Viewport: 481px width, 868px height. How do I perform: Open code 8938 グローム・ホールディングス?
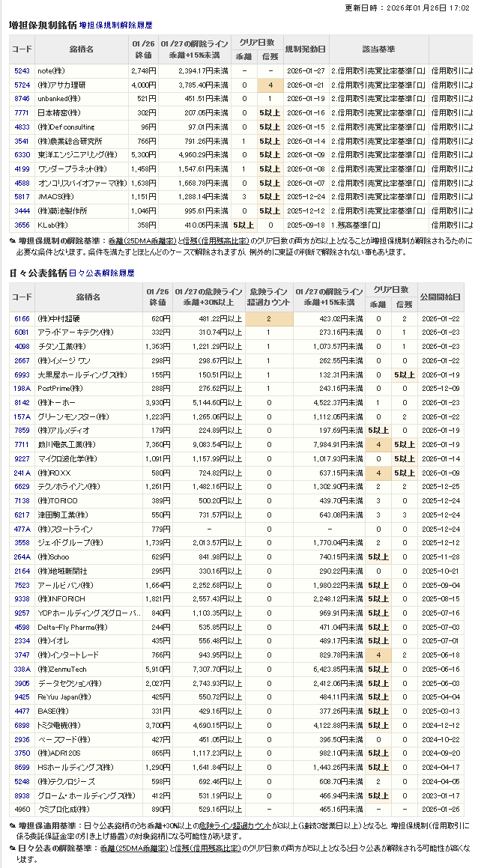22,795
